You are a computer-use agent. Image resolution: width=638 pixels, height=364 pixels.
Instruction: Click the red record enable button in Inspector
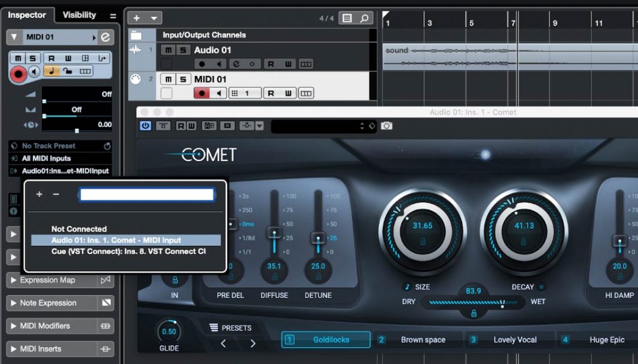coord(18,73)
